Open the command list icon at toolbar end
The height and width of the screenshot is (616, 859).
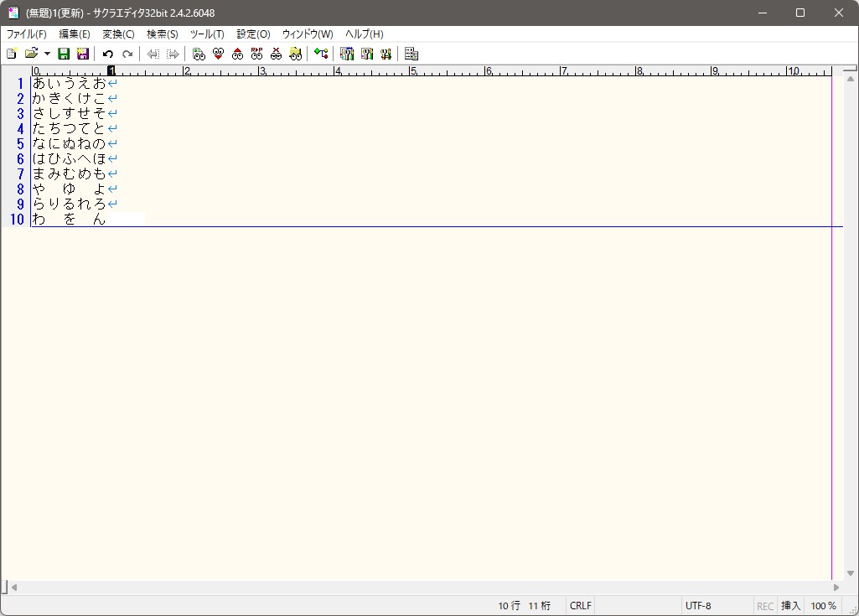click(x=411, y=54)
